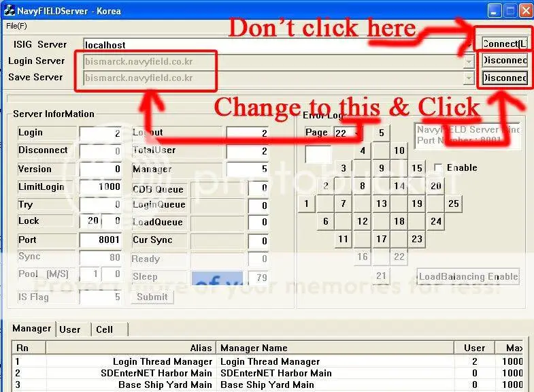Click cell button 9 in grid
534x392 pixels.
tap(382, 168)
